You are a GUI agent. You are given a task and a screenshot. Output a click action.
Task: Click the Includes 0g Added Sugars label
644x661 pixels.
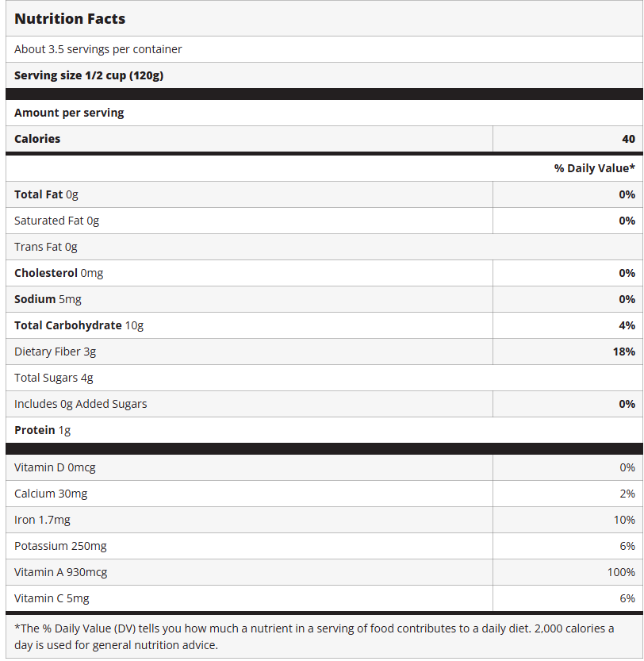pyautogui.click(x=80, y=404)
